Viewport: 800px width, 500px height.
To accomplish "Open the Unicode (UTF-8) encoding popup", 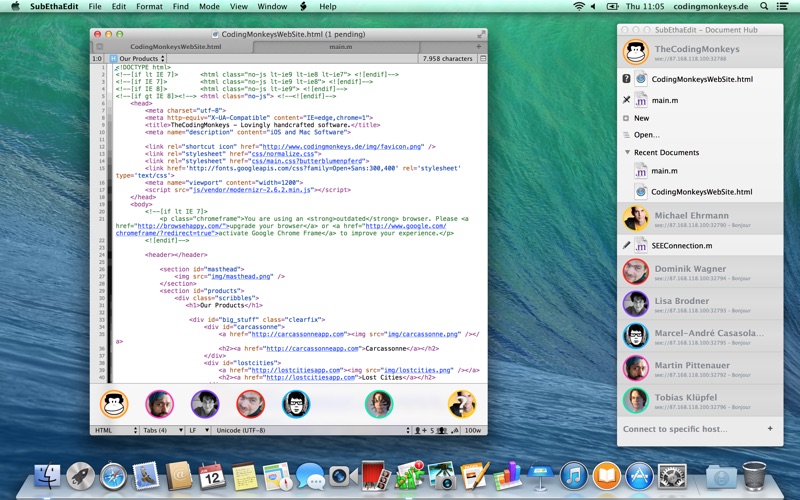I will (x=312, y=431).
